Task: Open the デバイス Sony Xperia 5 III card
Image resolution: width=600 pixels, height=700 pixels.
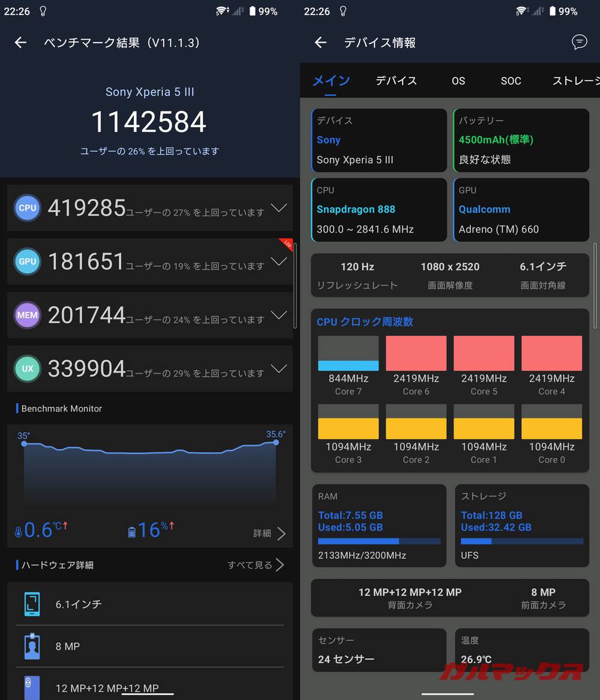Action: 379,140
